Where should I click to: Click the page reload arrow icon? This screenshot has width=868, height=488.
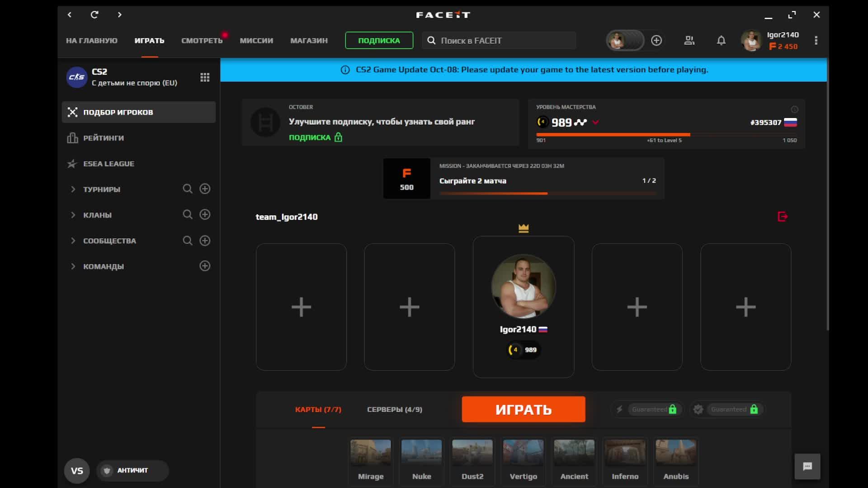coord(94,15)
